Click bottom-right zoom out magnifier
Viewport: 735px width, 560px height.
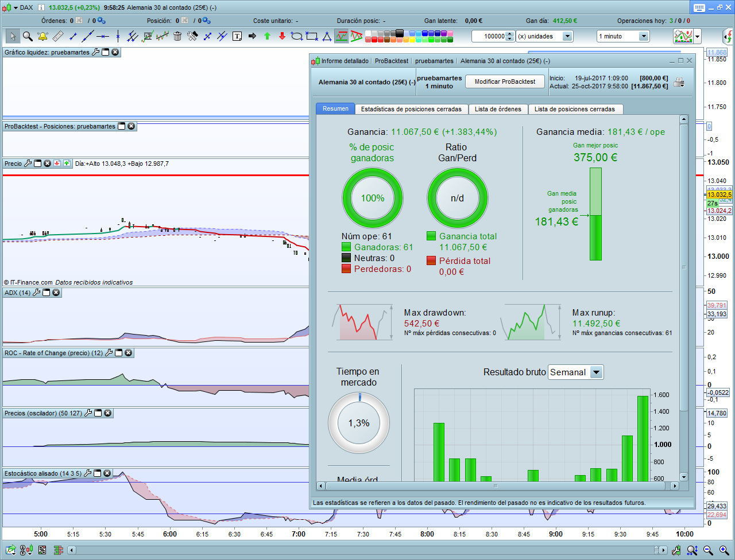(708, 550)
